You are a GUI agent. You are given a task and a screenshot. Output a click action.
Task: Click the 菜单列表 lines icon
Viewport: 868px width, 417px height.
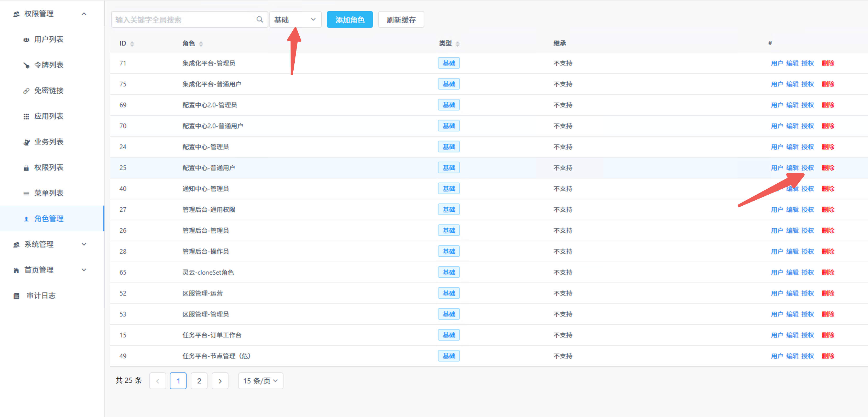coord(26,193)
